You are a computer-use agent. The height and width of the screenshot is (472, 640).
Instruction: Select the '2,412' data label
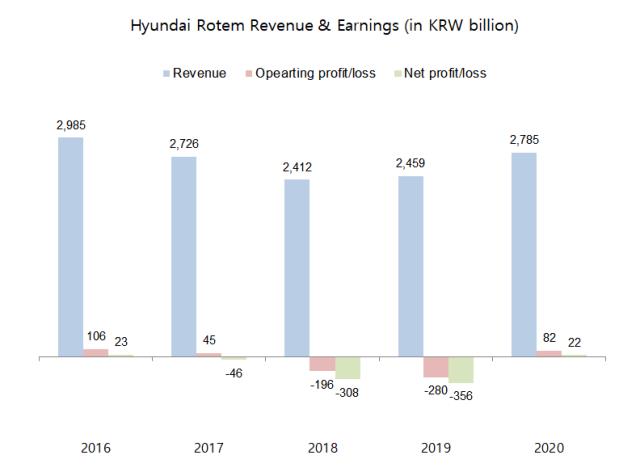(x=297, y=167)
